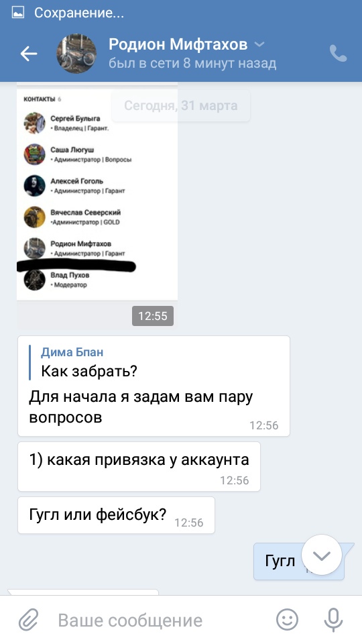Select message 'Гугл или фейсбук?'

[116, 515]
